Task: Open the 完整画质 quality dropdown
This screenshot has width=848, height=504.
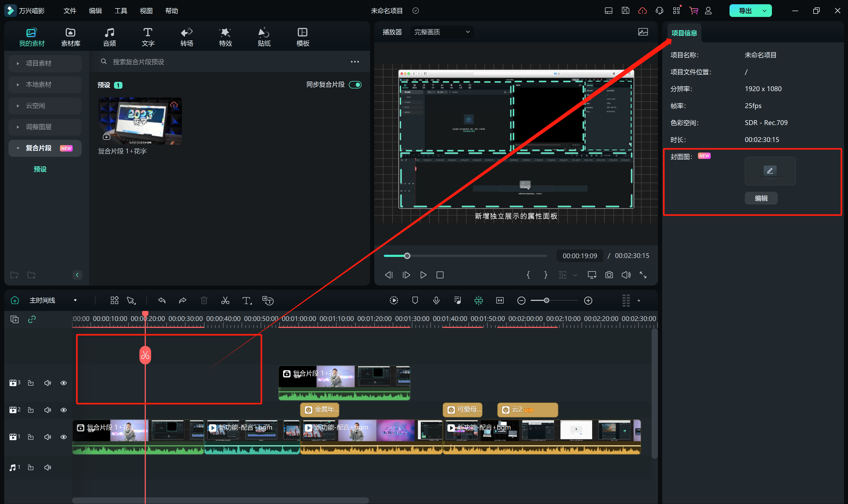Action: coord(442,32)
